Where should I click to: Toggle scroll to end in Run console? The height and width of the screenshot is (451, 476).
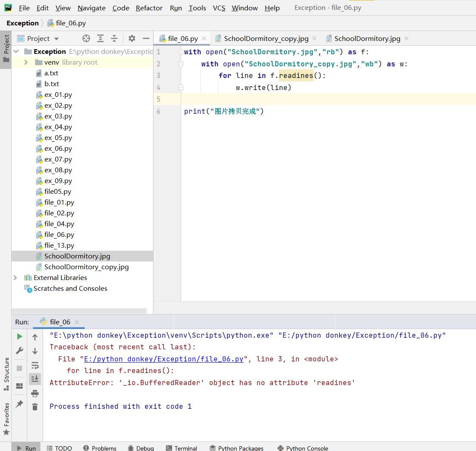pos(35,379)
